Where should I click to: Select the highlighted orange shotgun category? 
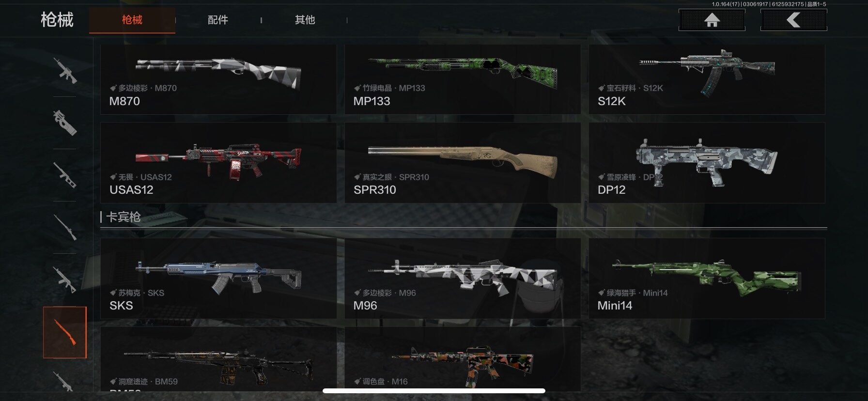tap(65, 332)
